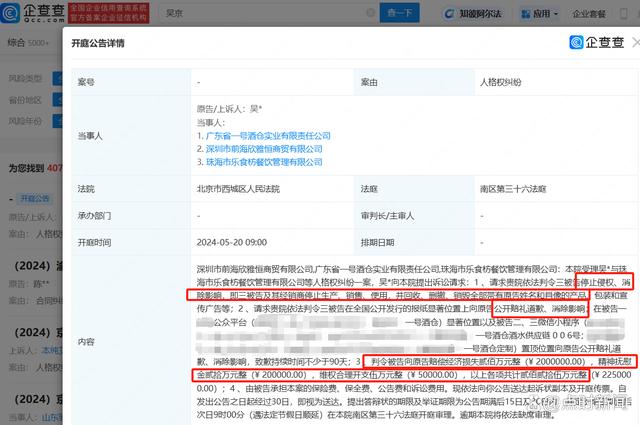Select the plaintiff text 原告/上诉人：吴*
This screenshot has height=425, width=640.
tap(229, 109)
